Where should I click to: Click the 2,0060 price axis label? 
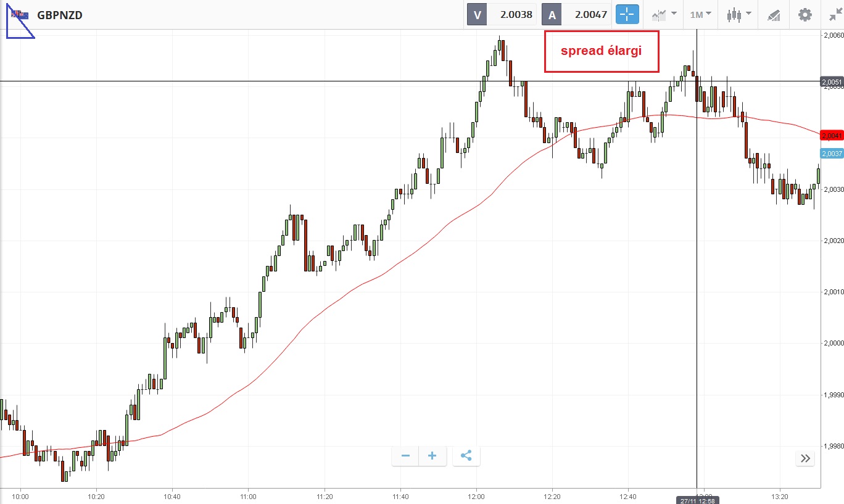point(833,35)
